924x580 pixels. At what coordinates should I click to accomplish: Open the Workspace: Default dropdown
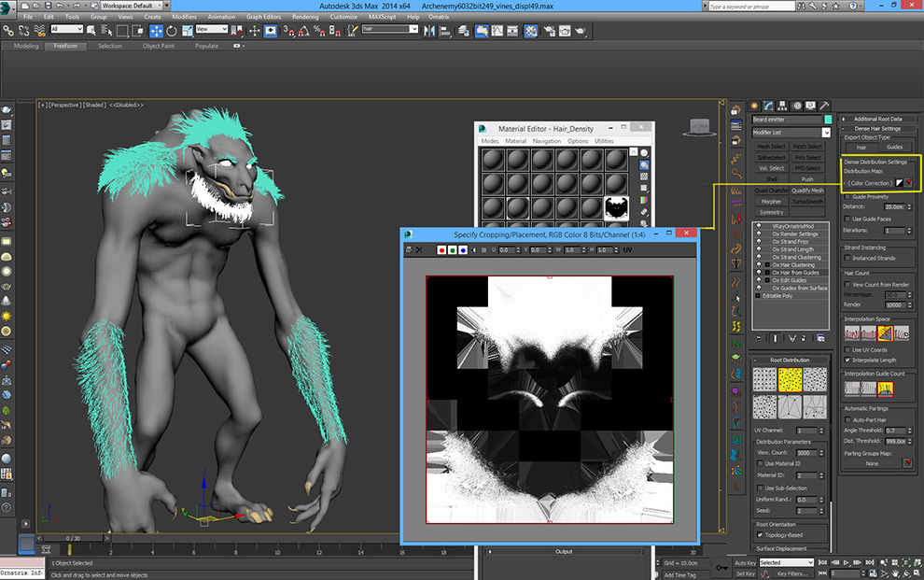[130, 6]
